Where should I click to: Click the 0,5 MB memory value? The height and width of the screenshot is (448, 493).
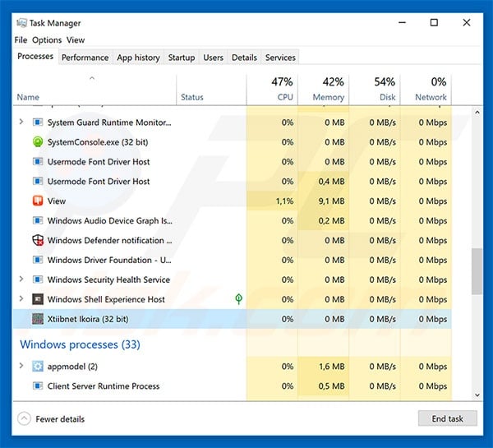tap(331, 386)
